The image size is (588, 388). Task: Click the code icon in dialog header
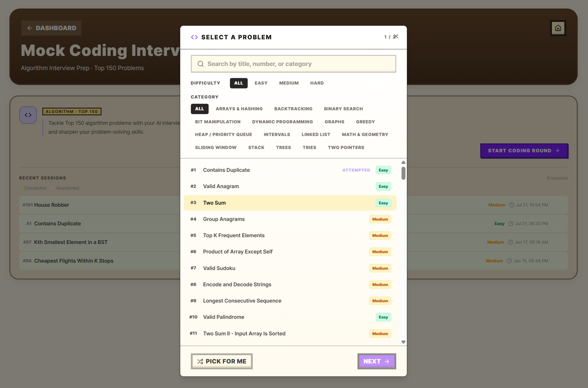coord(194,37)
